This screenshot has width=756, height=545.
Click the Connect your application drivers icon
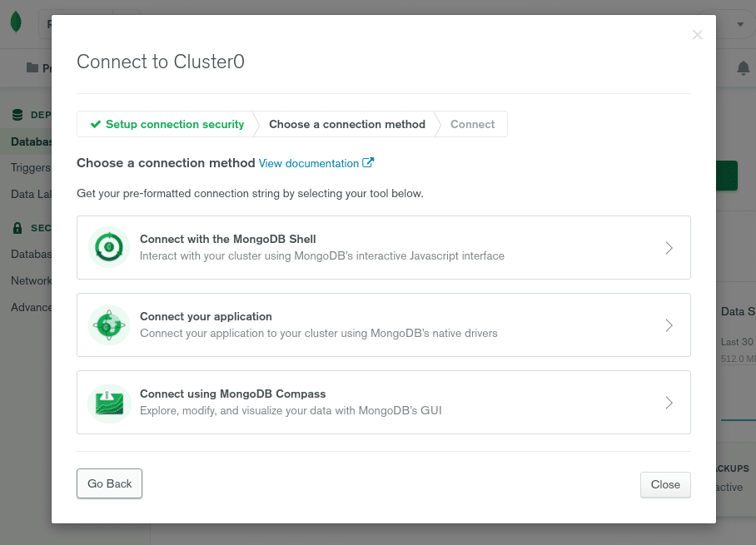click(109, 325)
